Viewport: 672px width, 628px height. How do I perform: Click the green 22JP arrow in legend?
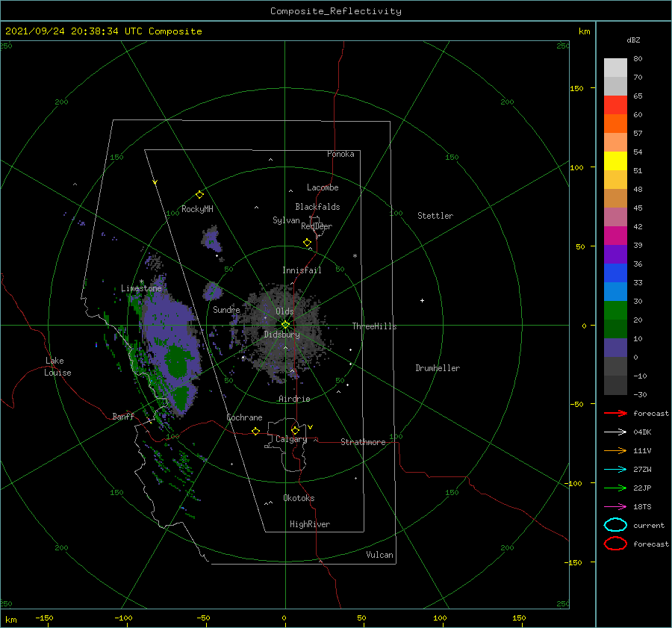pyautogui.click(x=615, y=488)
